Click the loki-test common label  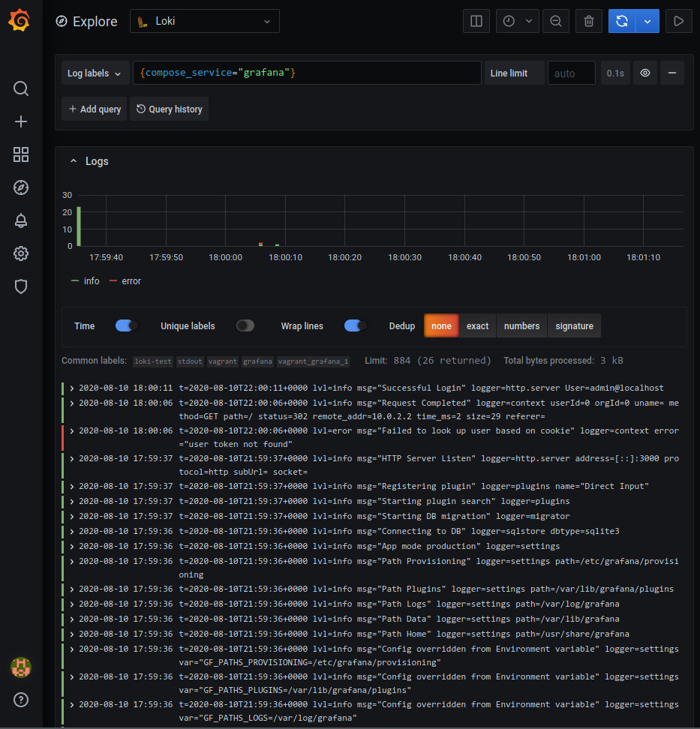(153, 361)
